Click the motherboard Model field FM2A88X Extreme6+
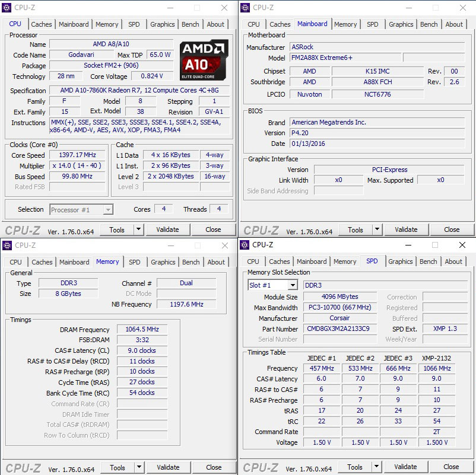Viewport: 476px width, 475px height. tap(345, 58)
